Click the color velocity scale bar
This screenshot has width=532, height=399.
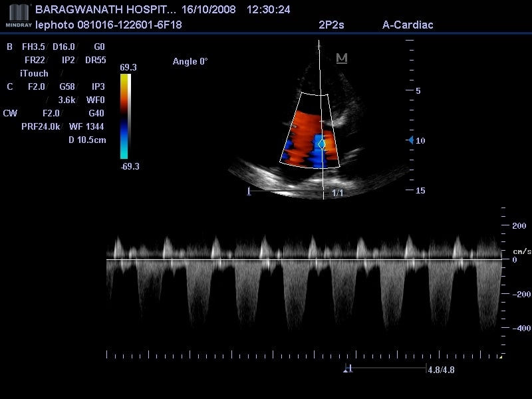coord(126,116)
